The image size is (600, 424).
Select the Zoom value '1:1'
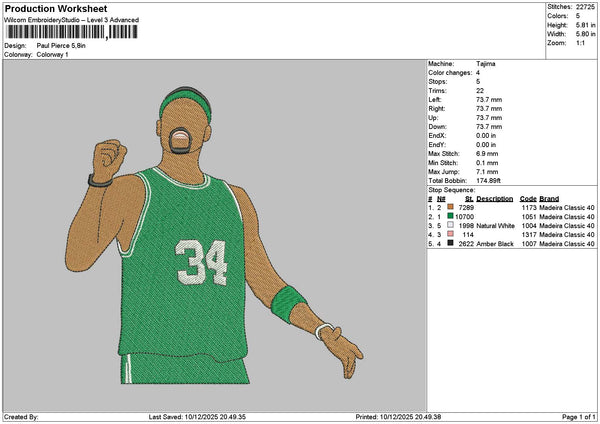[x=580, y=43]
